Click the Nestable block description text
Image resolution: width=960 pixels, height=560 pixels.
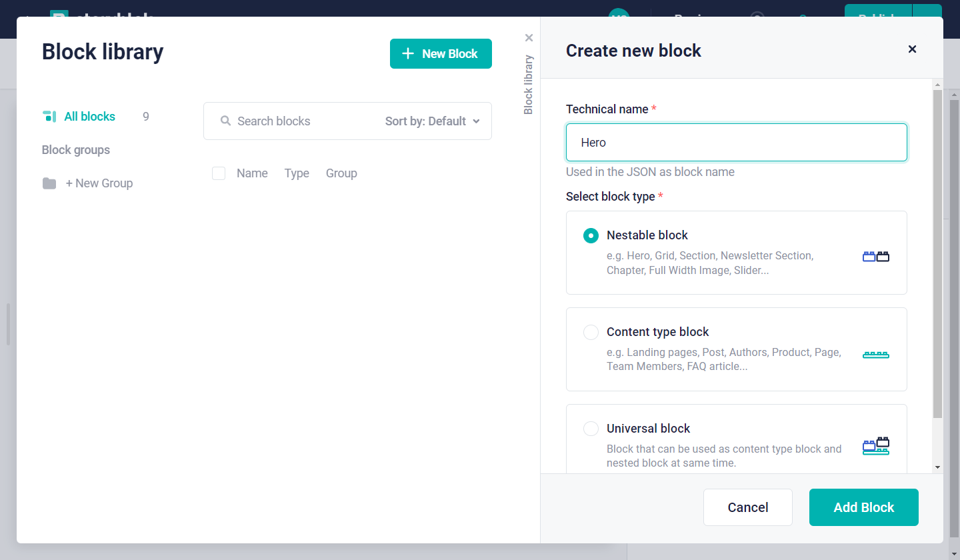710,263
